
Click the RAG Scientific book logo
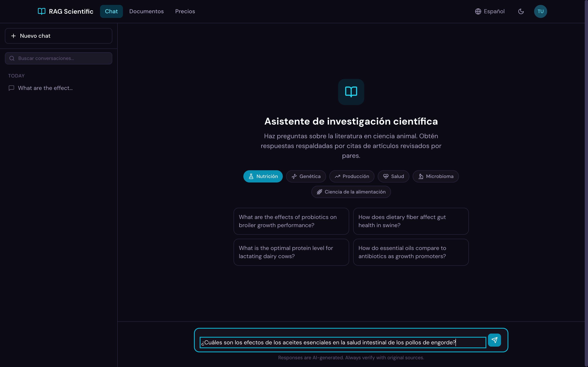point(42,11)
